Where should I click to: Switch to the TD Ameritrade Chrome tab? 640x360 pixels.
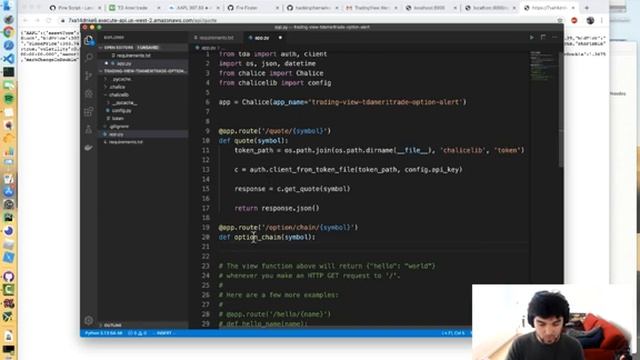133,8
